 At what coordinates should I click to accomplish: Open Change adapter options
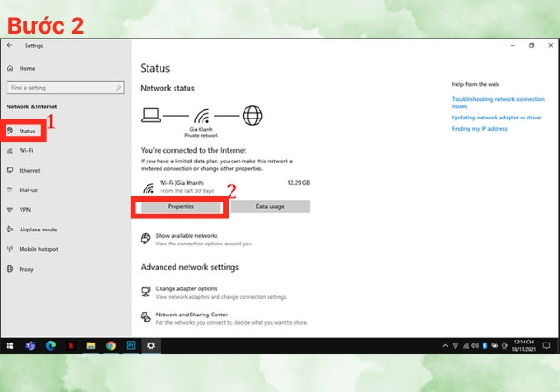click(214, 292)
